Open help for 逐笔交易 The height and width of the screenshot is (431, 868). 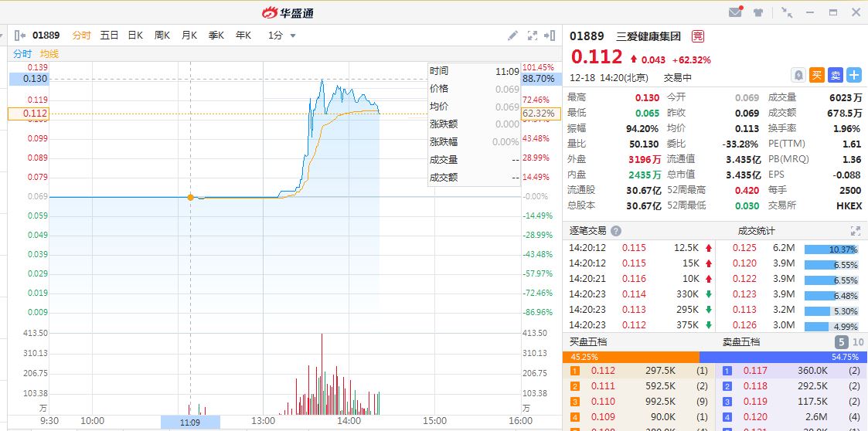616,231
